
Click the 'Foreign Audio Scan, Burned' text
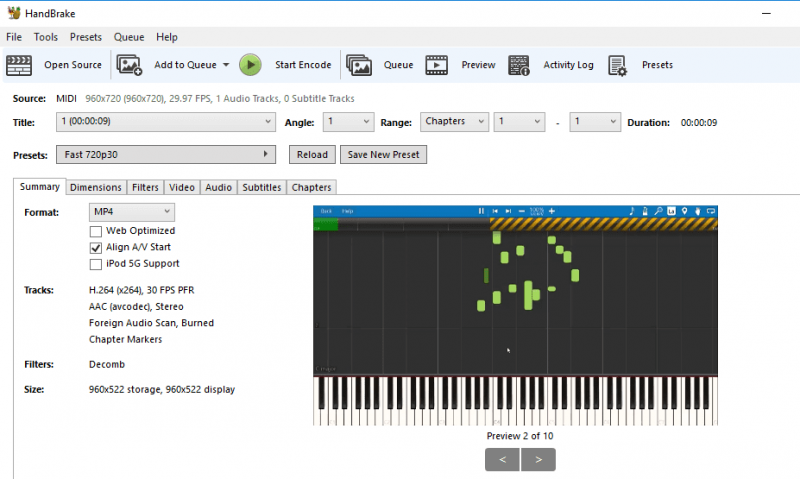point(152,323)
